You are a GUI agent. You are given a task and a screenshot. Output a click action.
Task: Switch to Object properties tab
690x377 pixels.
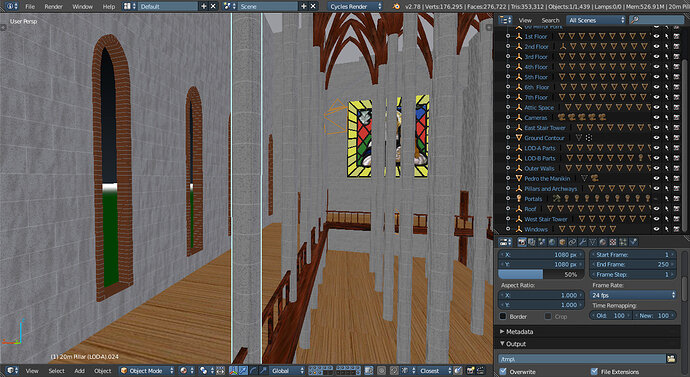[562, 242]
